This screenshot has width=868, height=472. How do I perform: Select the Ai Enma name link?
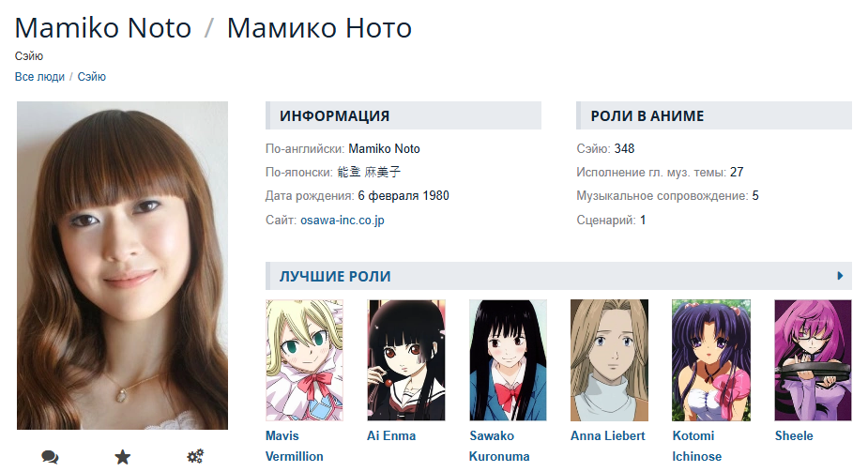[x=390, y=436]
